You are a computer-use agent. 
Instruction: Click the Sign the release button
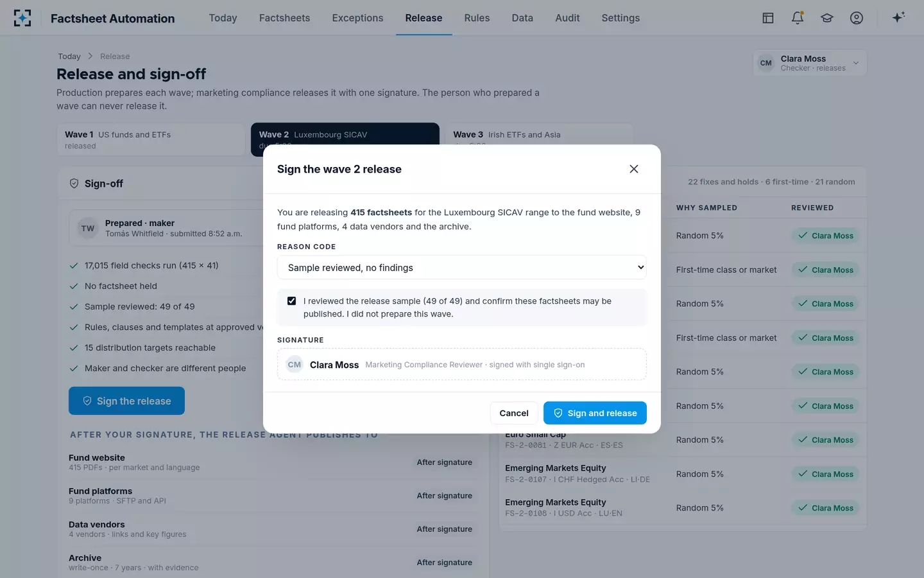(x=126, y=401)
